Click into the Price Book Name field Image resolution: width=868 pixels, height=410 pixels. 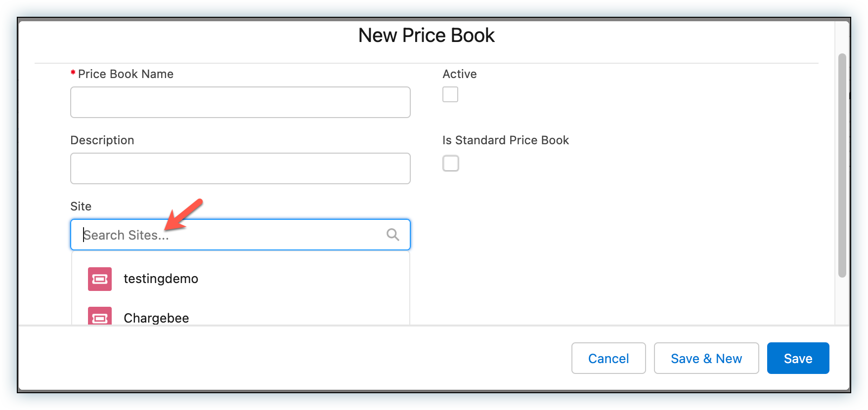240,102
